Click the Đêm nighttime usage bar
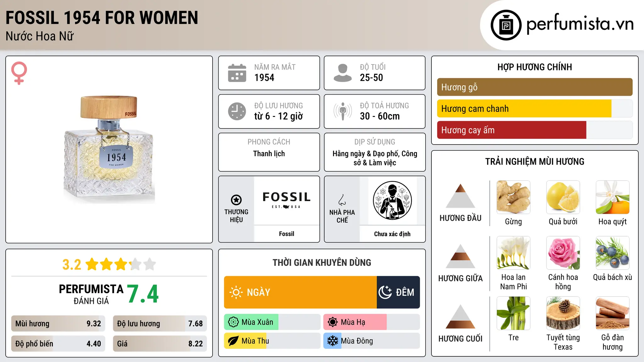The height and width of the screenshot is (362, 644). 398,292
